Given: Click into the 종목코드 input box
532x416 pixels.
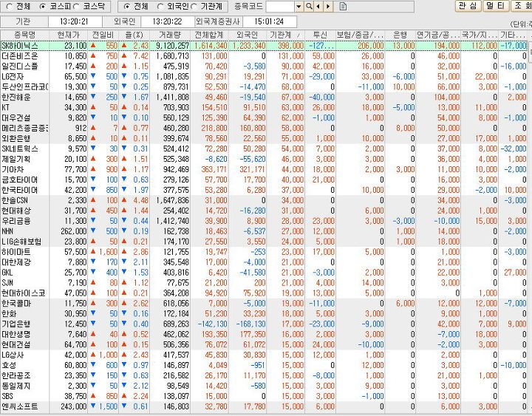Looking at the screenshot, I should pyautogui.click(x=280, y=6).
